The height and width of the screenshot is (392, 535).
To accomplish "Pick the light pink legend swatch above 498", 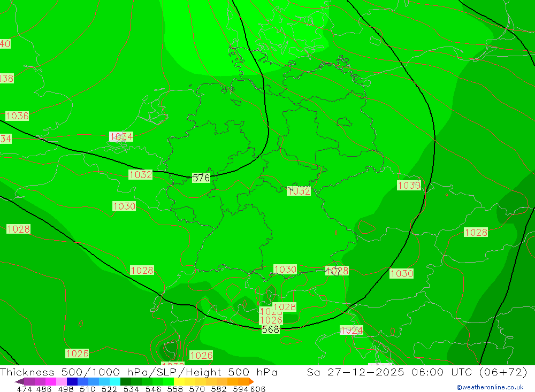I will (62, 381).
